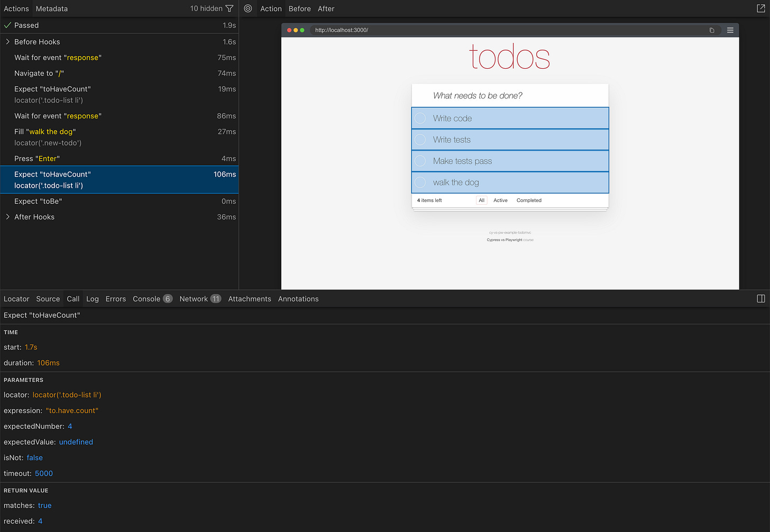Click the locator parameter value
The image size is (770, 532).
[x=67, y=395]
